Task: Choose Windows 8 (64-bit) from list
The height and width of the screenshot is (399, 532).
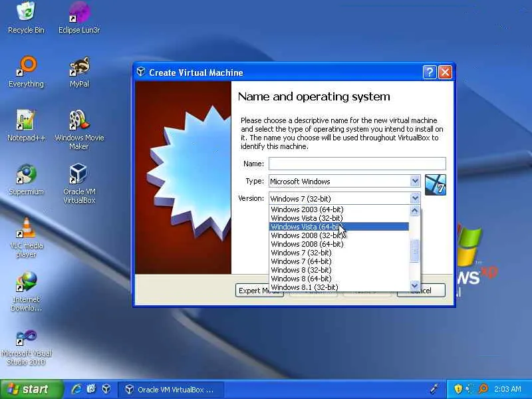Action: (339, 279)
